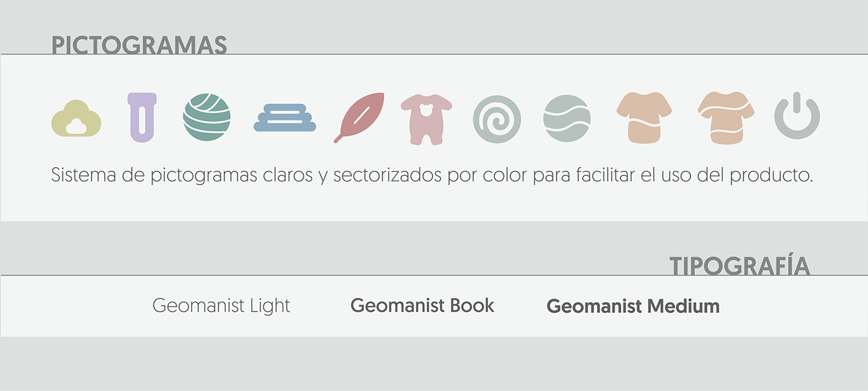The height and width of the screenshot is (391, 868).
Task: Click the gray-green spiral pictogram
Action: pyautogui.click(x=497, y=119)
